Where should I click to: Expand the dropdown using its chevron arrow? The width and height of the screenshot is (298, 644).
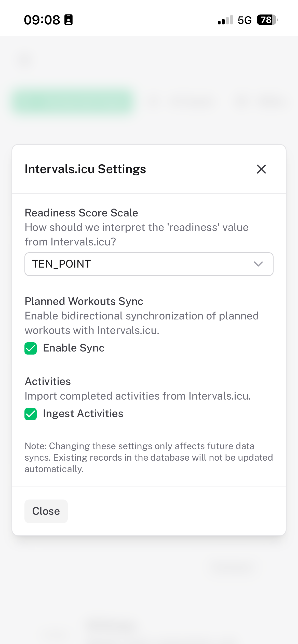258,264
